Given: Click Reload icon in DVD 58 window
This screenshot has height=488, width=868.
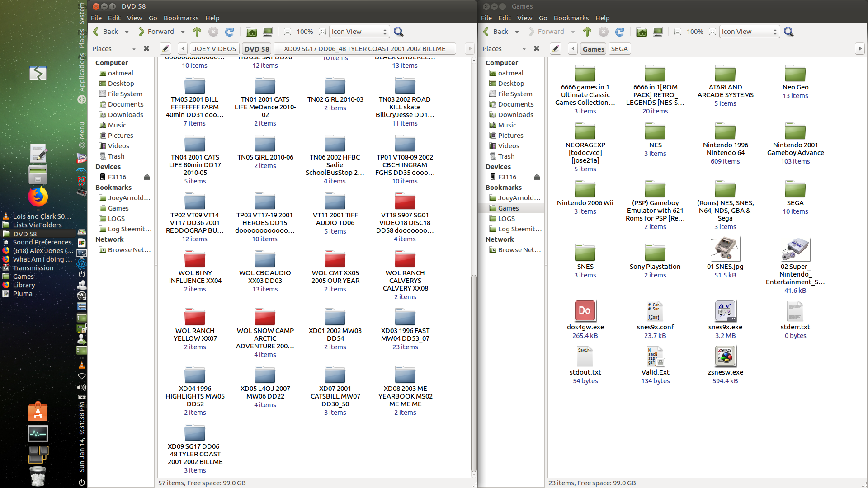Looking at the screenshot, I should click(230, 32).
